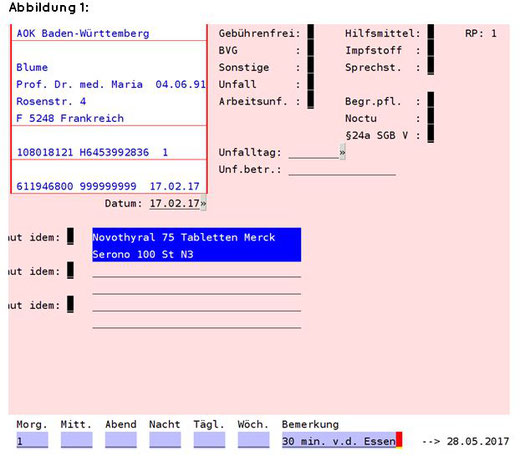Check the Noctu box

[x=431, y=118]
